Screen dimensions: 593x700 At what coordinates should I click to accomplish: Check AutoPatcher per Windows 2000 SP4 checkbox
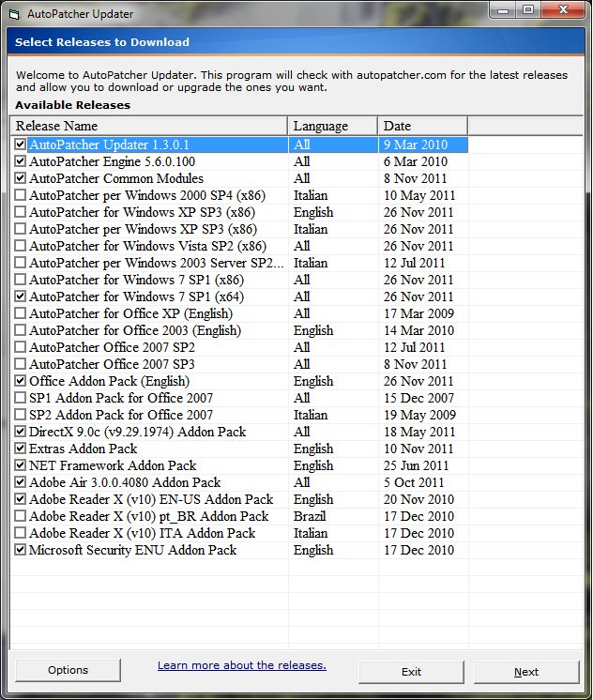pos(20,195)
